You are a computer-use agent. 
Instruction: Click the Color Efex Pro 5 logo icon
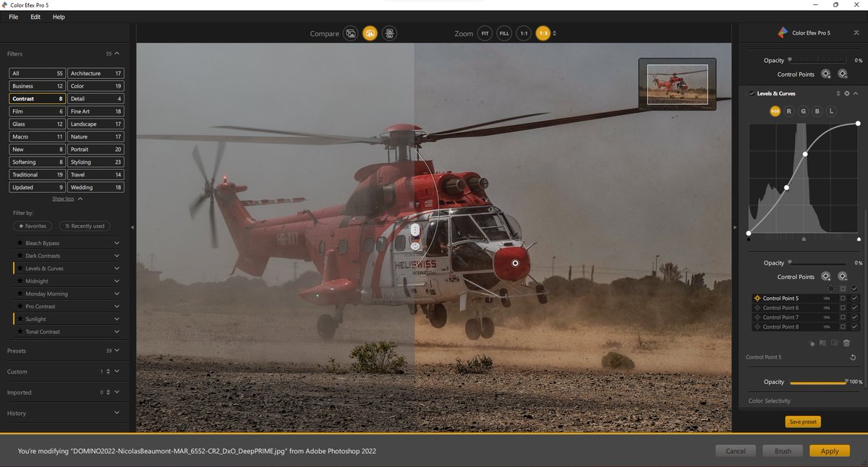pyautogui.click(x=783, y=33)
